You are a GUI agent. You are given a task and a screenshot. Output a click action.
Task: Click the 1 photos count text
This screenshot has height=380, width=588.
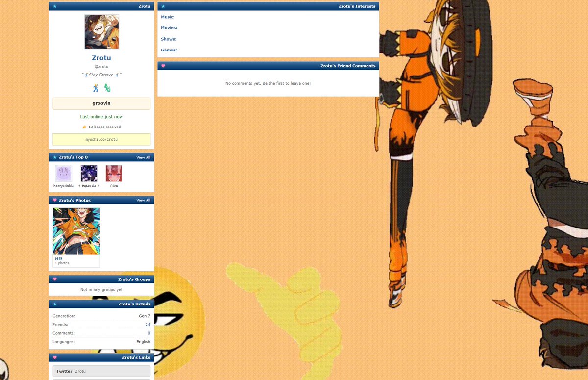[x=62, y=263]
